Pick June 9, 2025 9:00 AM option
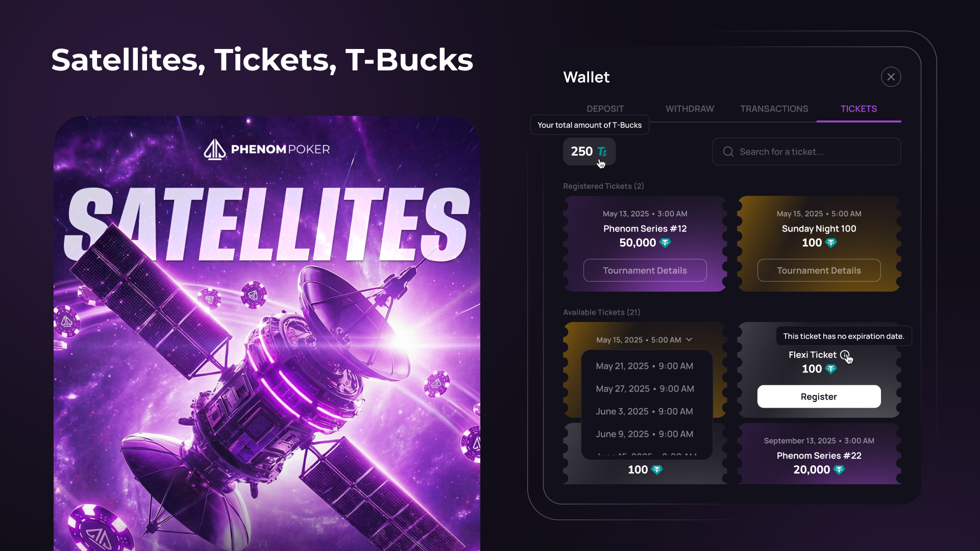Screen dimensions: 980x551 pos(644,434)
